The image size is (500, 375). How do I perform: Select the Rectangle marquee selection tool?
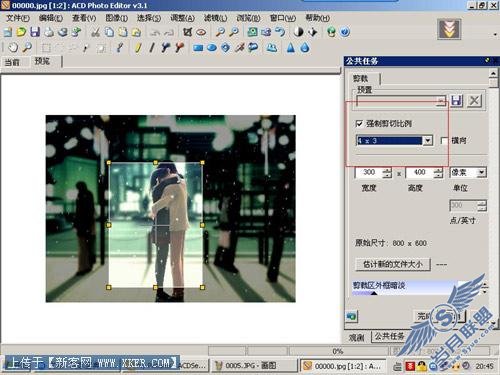[x=46, y=48]
